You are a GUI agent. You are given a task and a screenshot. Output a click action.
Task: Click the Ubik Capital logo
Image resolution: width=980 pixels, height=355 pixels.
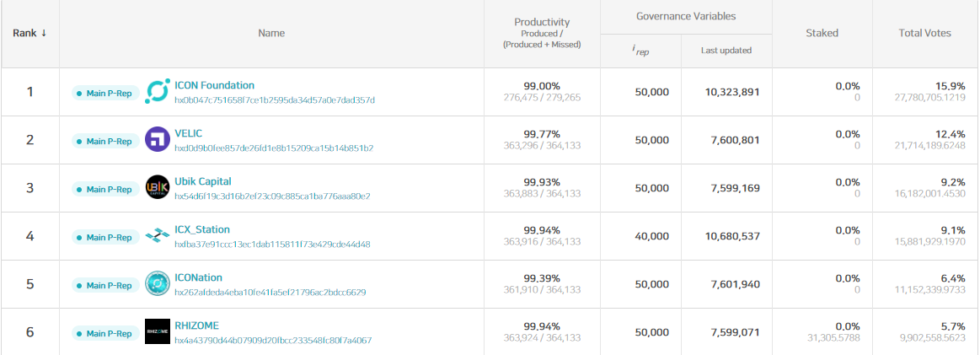coord(157,187)
